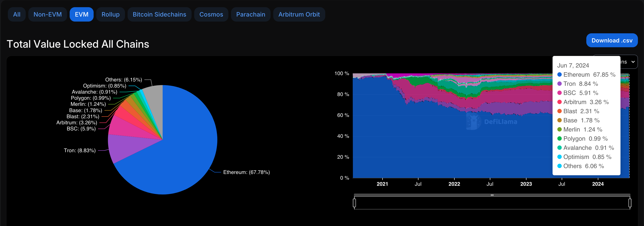The image size is (644, 226).
Task: Click "Avalanche 0.91 %" in the tooltip
Action: [586, 148]
